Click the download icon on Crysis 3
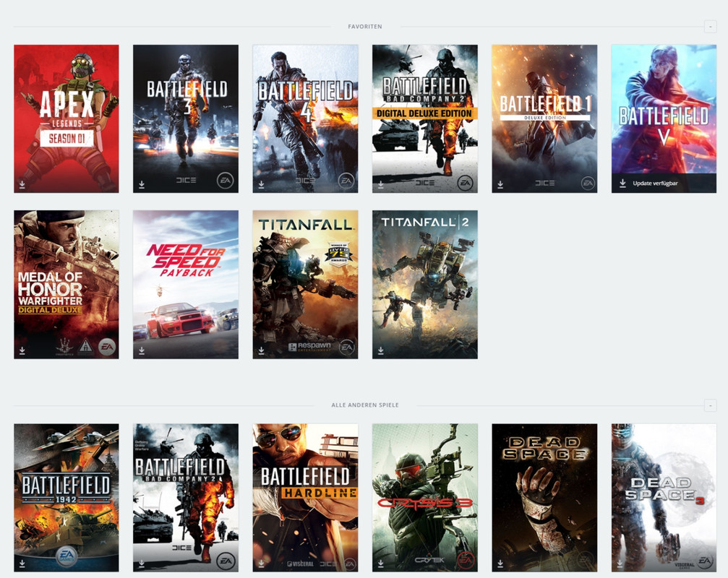728x578 pixels. tap(381, 564)
